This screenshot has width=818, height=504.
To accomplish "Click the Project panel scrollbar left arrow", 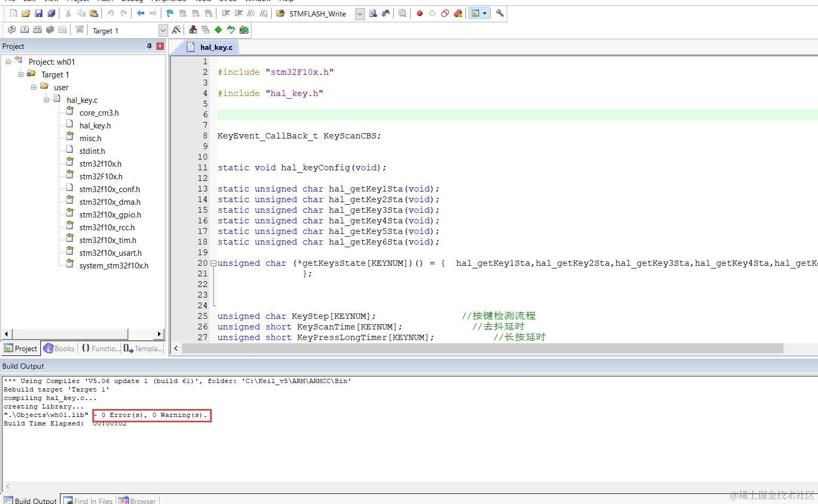I will click(x=6, y=334).
